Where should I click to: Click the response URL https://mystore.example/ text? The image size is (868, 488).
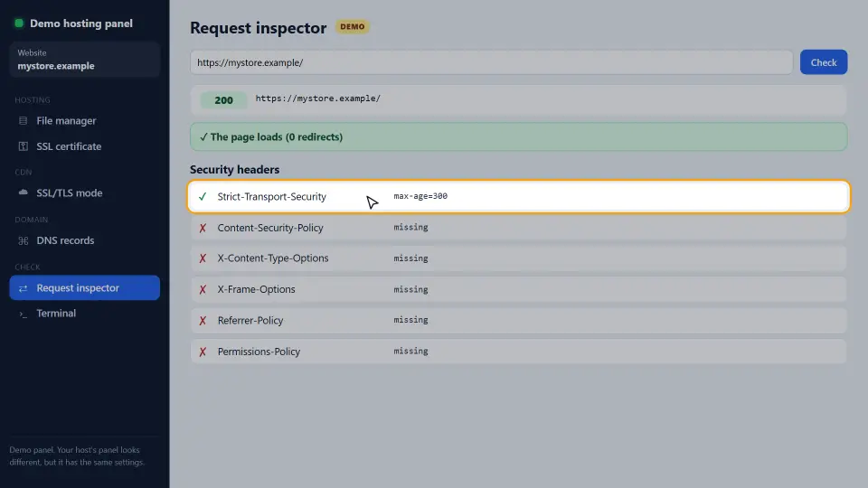[x=317, y=99]
